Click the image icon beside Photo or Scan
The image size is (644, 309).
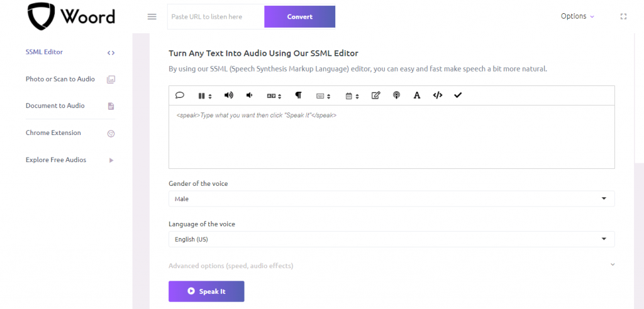point(111,80)
